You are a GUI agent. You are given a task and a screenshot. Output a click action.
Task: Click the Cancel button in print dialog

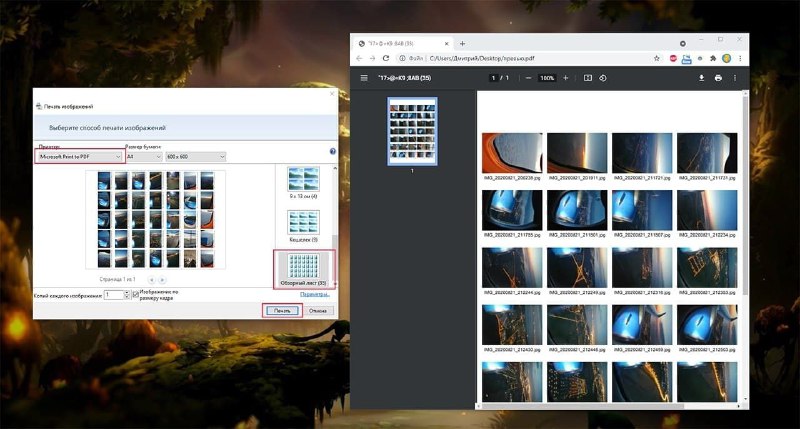coord(317,311)
